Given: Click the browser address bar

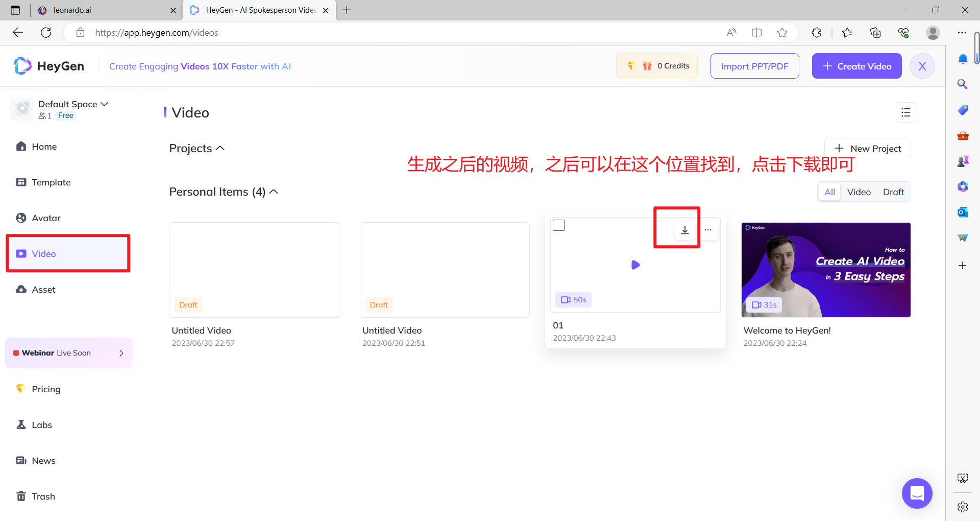Looking at the screenshot, I should 398,33.
